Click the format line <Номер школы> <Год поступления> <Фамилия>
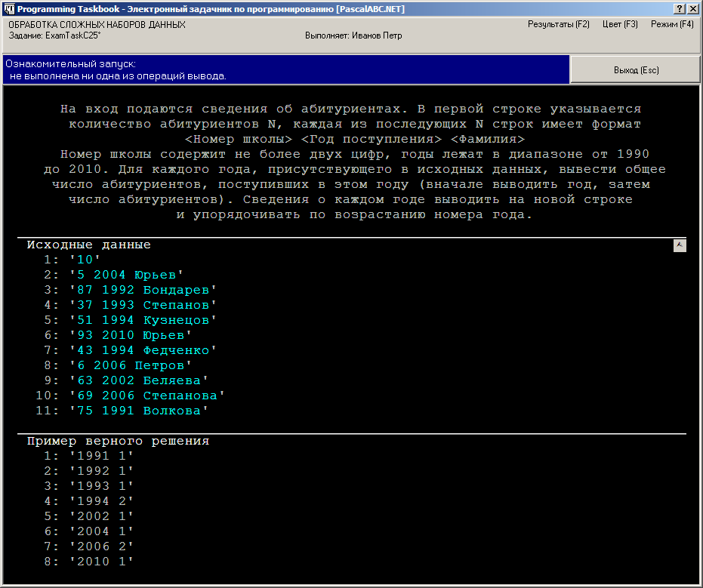Screen dimensions: 703x588 tap(355, 139)
